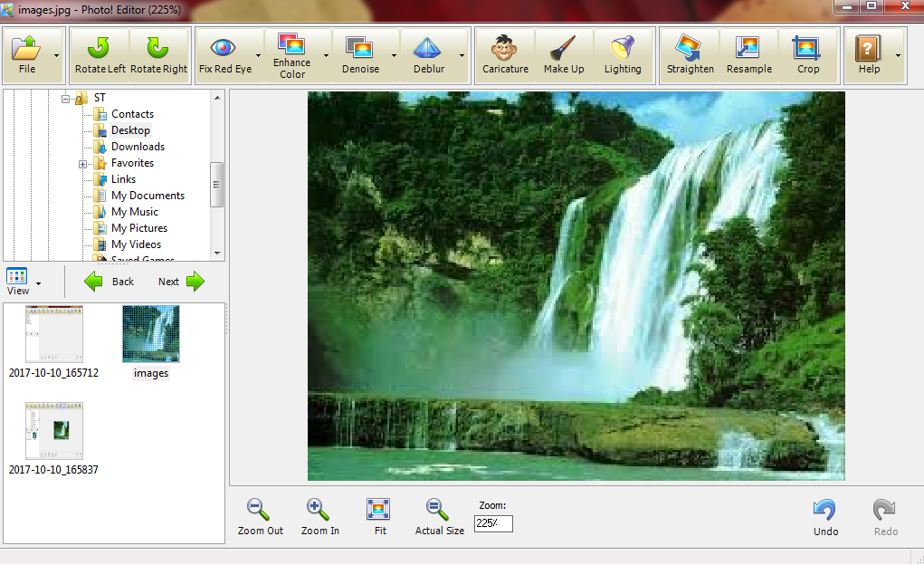This screenshot has width=924, height=565.
Task: Select the Favorites folder
Action: (132, 163)
